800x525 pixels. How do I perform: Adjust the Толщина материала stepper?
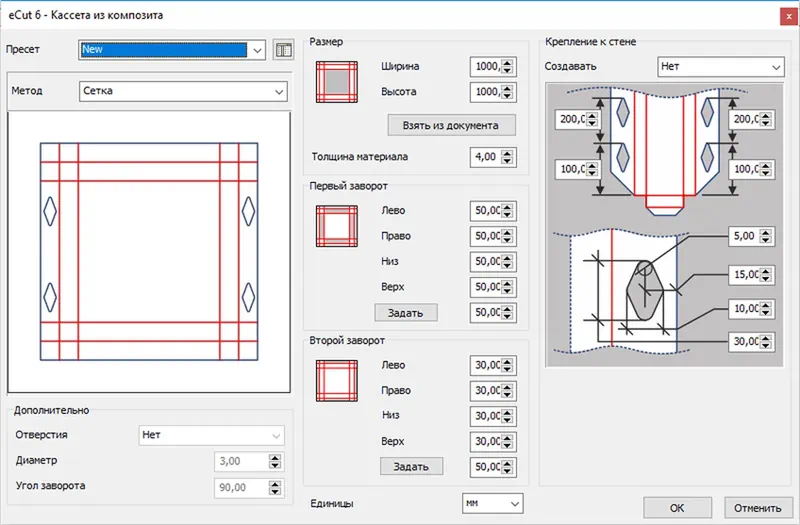508,157
